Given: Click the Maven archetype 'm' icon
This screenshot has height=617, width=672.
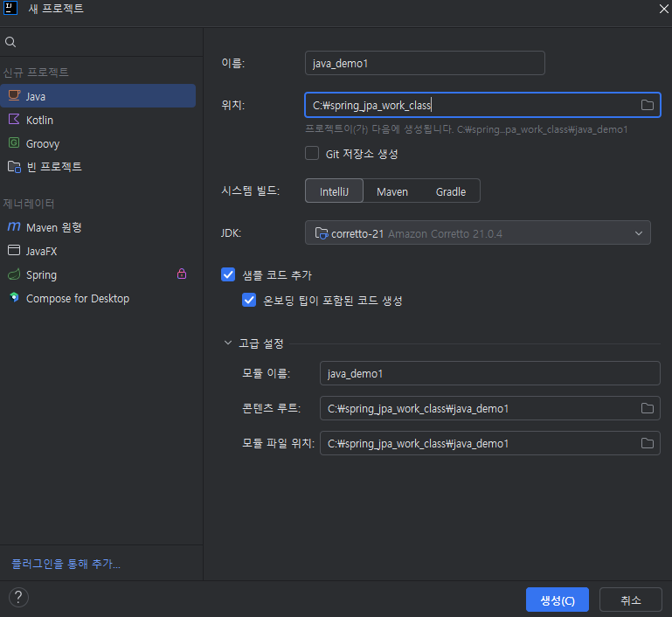Looking at the screenshot, I should pyautogui.click(x=14, y=226).
